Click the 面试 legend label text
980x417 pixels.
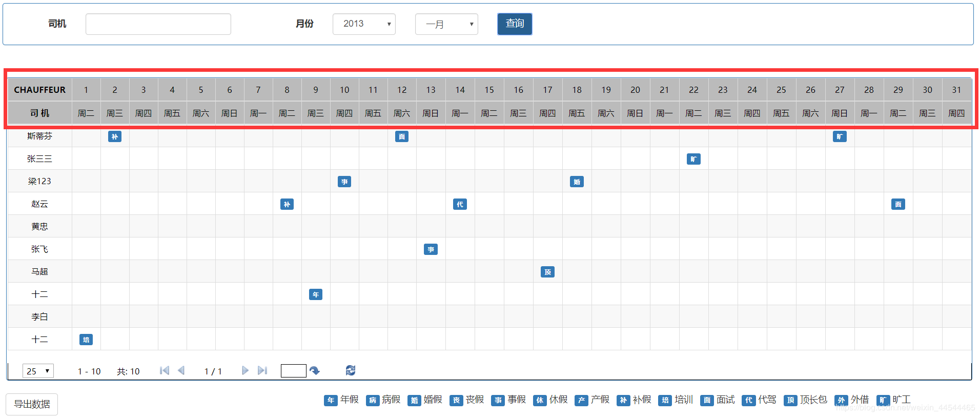[x=725, y=400]
